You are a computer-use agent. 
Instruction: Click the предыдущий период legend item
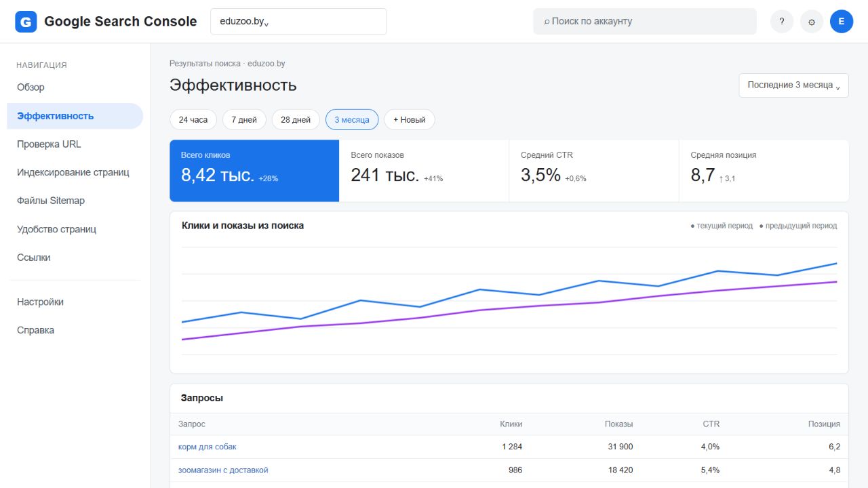click(x=798, y=226)
